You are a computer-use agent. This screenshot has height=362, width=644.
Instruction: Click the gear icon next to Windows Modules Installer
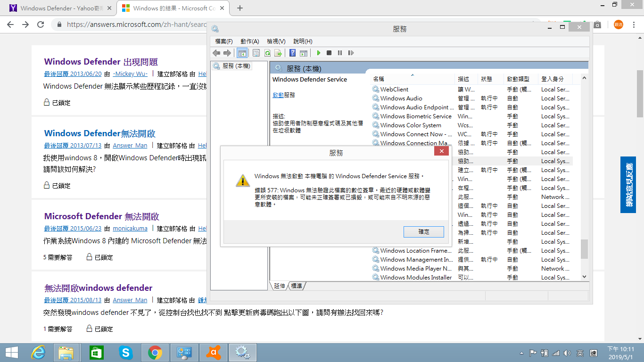click(376, 277)
